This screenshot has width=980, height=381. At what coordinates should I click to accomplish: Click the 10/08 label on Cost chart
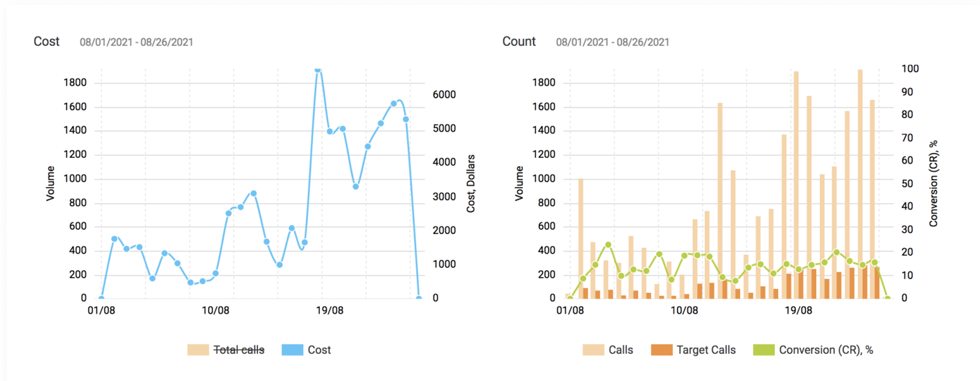tap(216, 310)
